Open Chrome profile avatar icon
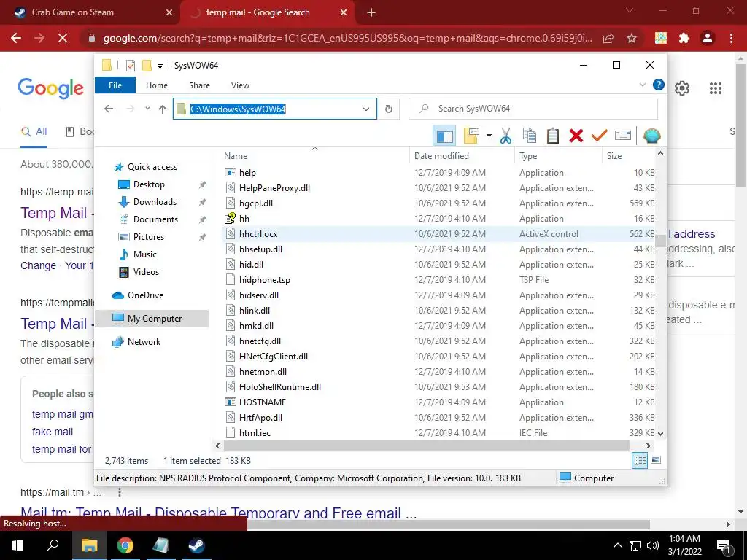The width and height of the screenshot is (747, 560). click(708, 38)
